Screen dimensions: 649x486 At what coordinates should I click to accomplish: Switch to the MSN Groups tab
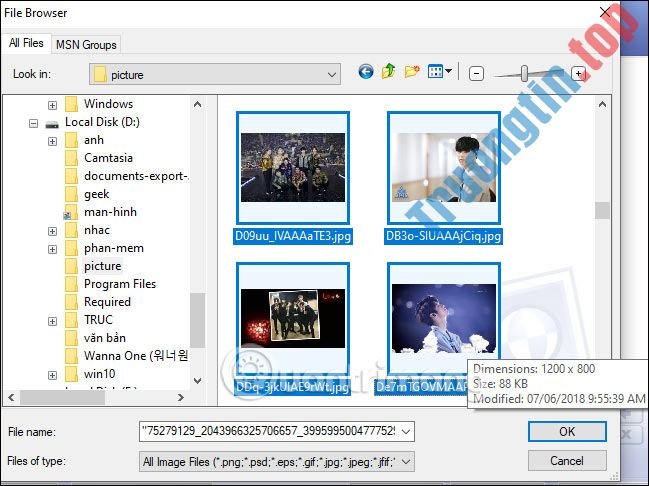(86, 45)
